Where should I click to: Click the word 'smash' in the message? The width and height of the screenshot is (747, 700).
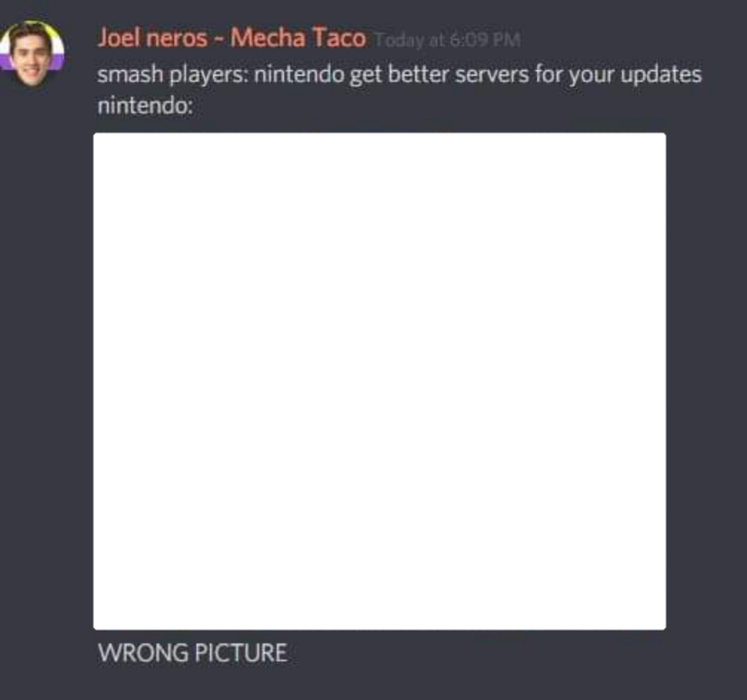[x=130, y=74]
